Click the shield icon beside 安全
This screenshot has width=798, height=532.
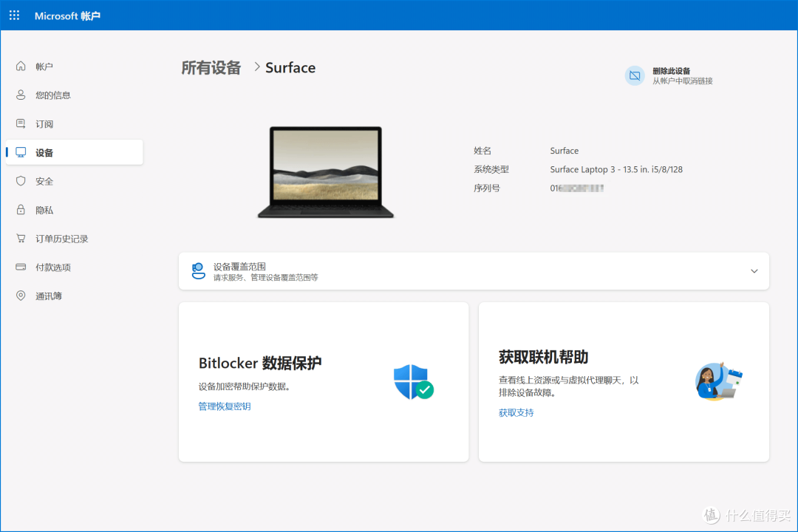tap(21, 181)
